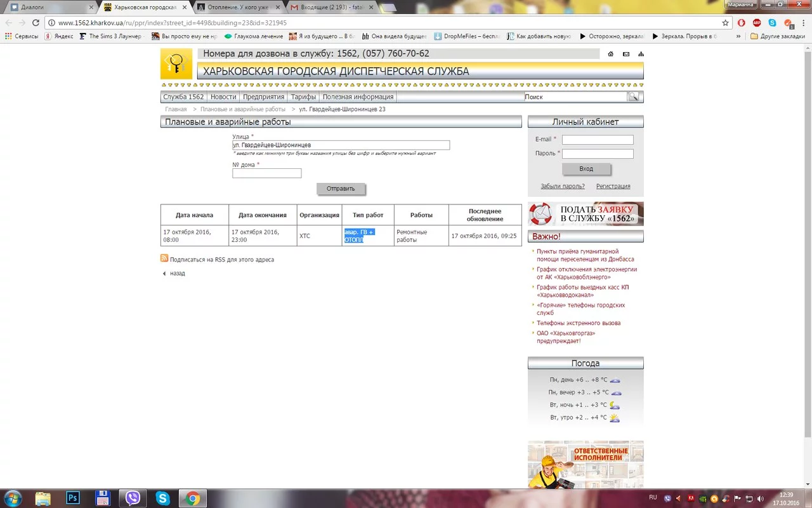Viewport: 812px width, 508px height.
Task: Open the Тарифы menu item
Action: pyautogui.click(x=303, y=97)
